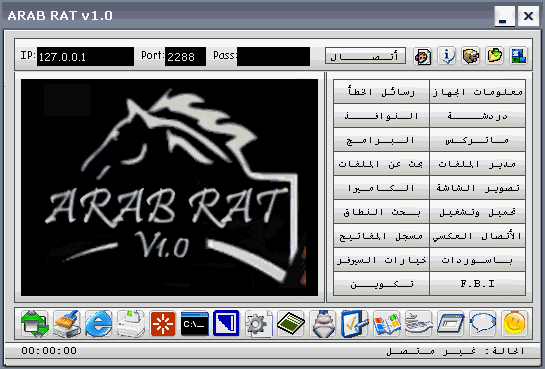Click the brush over drive cleanup icon
The width and height of the screenshot is (545, 369).
click(66, 324)
